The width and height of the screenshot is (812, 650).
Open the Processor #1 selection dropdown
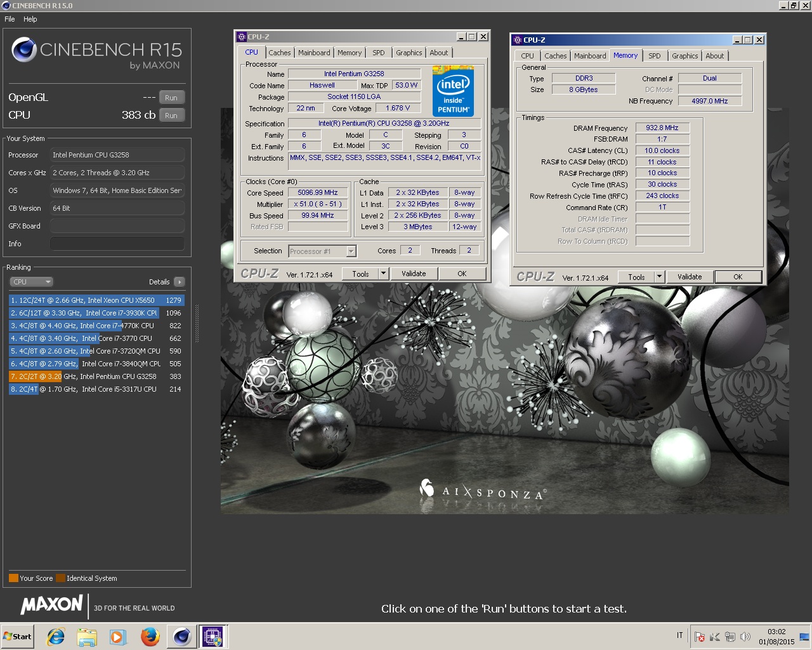322,251
